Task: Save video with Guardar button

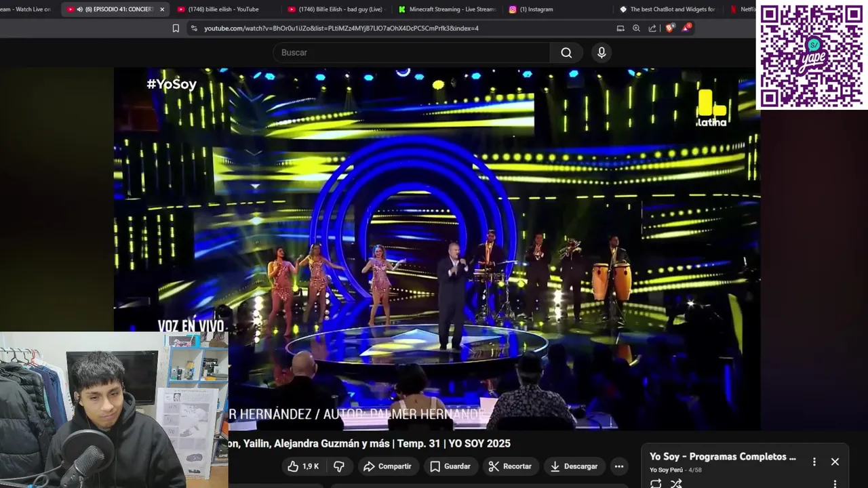Action: tap(450, 466)
